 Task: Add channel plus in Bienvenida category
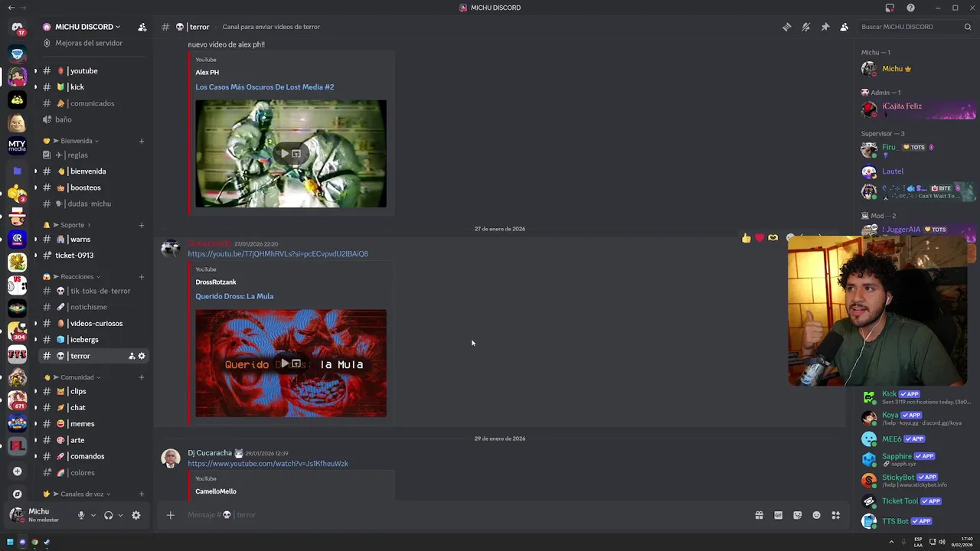(x=142, y=141)
